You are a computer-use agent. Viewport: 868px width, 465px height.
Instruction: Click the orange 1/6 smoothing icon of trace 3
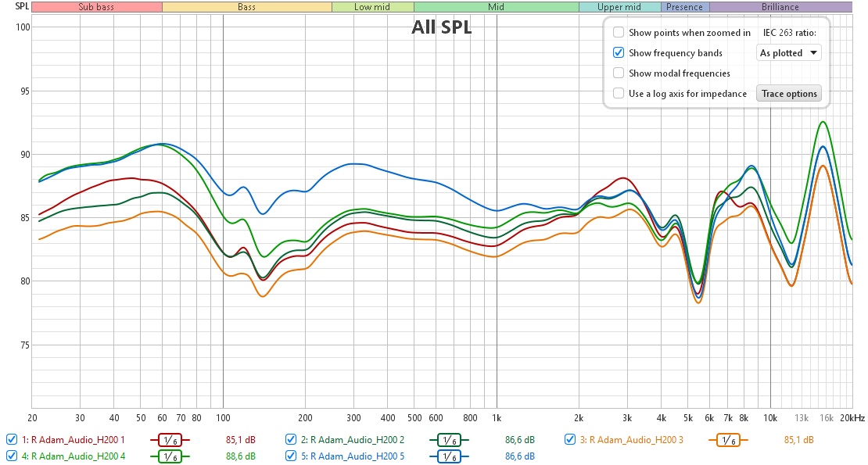click(728, 440)
